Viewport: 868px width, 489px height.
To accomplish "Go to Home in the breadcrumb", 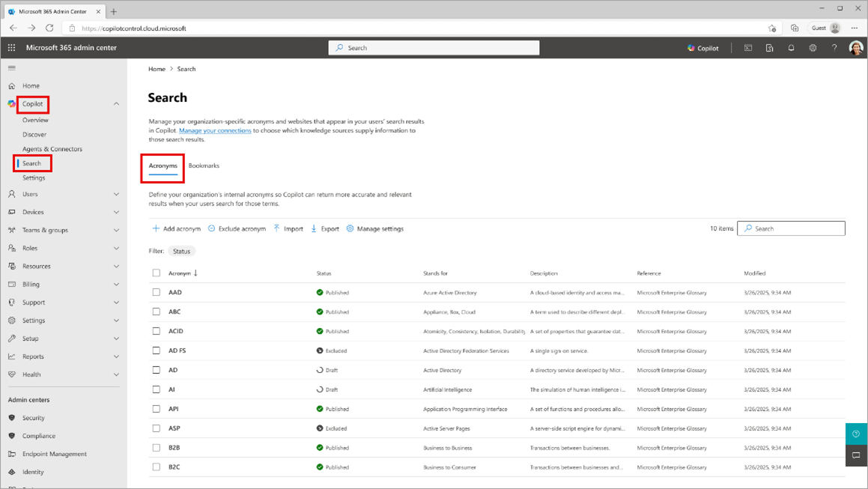I will (x=157, y=69).
